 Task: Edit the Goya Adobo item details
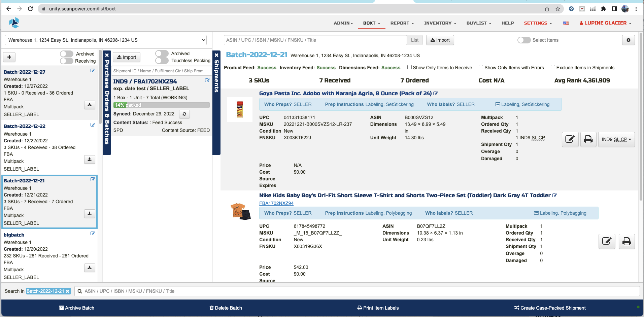[570, 139]
